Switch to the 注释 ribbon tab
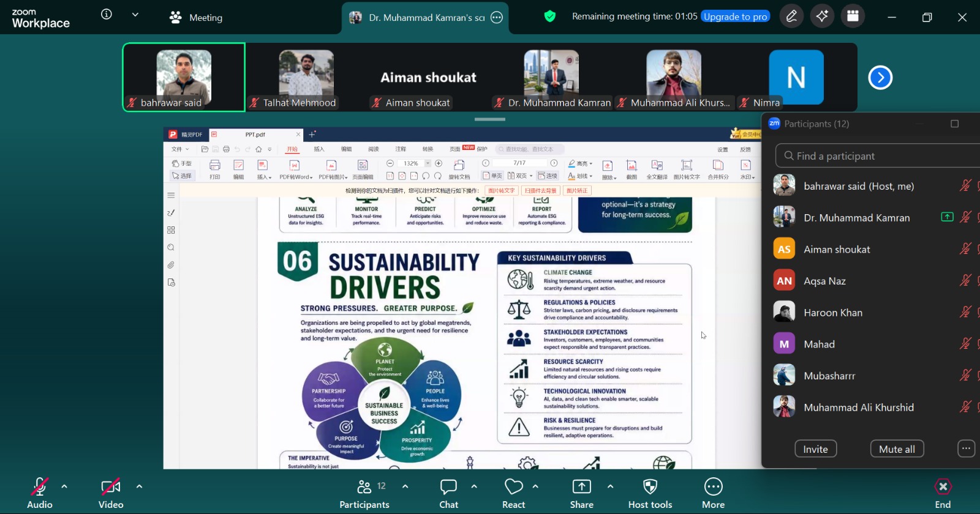The height and width of the screenshot is (514, 980). (401, 149)
